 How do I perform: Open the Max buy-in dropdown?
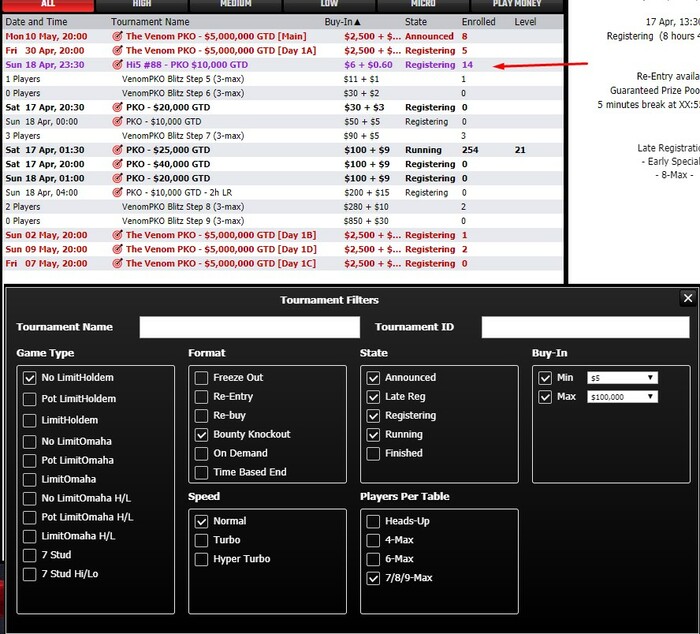[622, 396]
